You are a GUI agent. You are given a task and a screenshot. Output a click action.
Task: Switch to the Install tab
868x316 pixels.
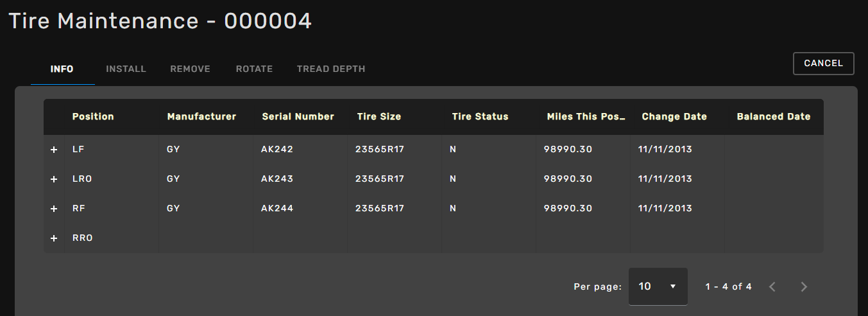(x=126, y=69)
